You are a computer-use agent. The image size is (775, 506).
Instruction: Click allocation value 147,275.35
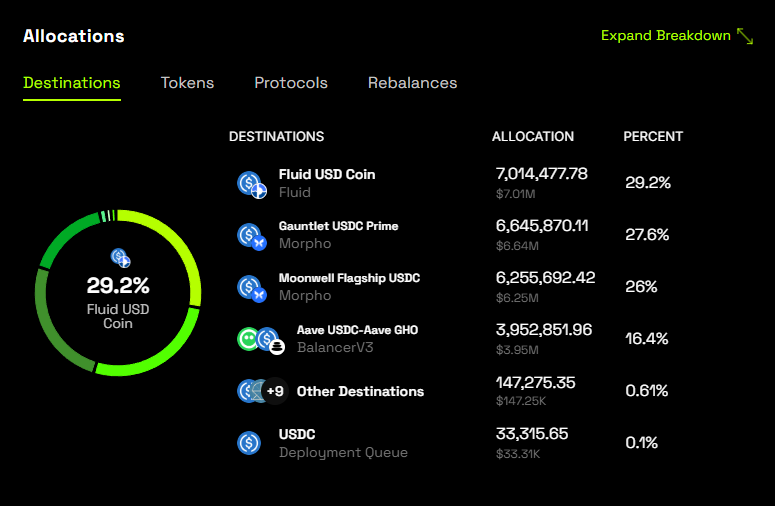pyautogui.click(x=535, y=382)
